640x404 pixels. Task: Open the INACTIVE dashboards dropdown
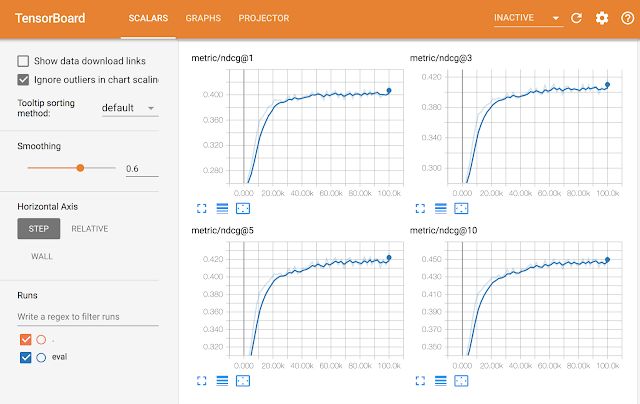click(x=528, y=18)
